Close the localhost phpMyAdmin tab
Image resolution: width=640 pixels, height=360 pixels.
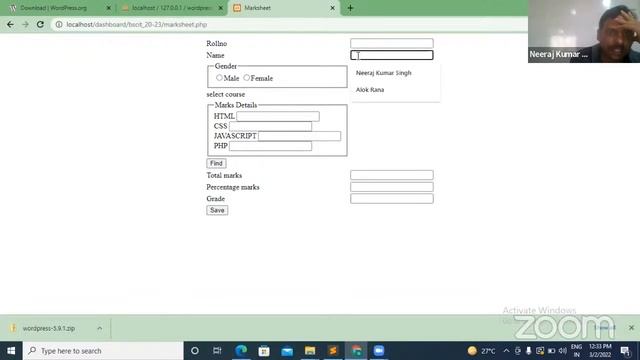point(220,8)
